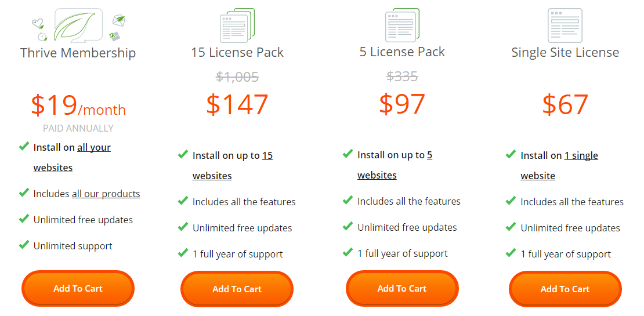644x316 pixels.
Task: Open the 'all your websites' link
Action: coord(94,148)
